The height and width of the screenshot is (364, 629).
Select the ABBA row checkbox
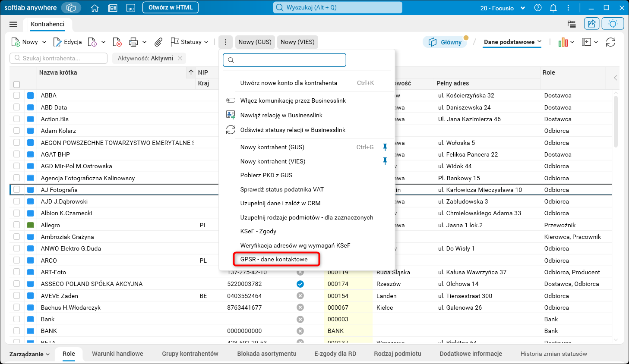point(16,95)
